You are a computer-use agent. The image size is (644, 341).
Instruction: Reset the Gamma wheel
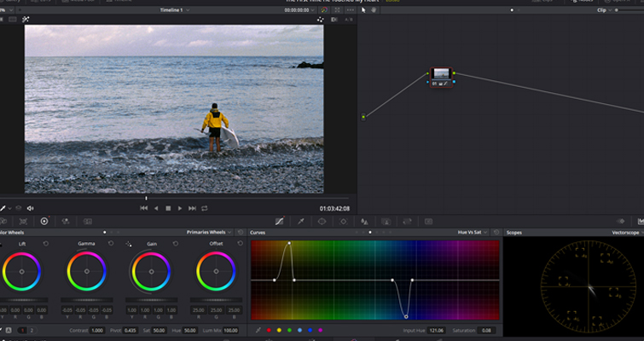coord(111,243)
